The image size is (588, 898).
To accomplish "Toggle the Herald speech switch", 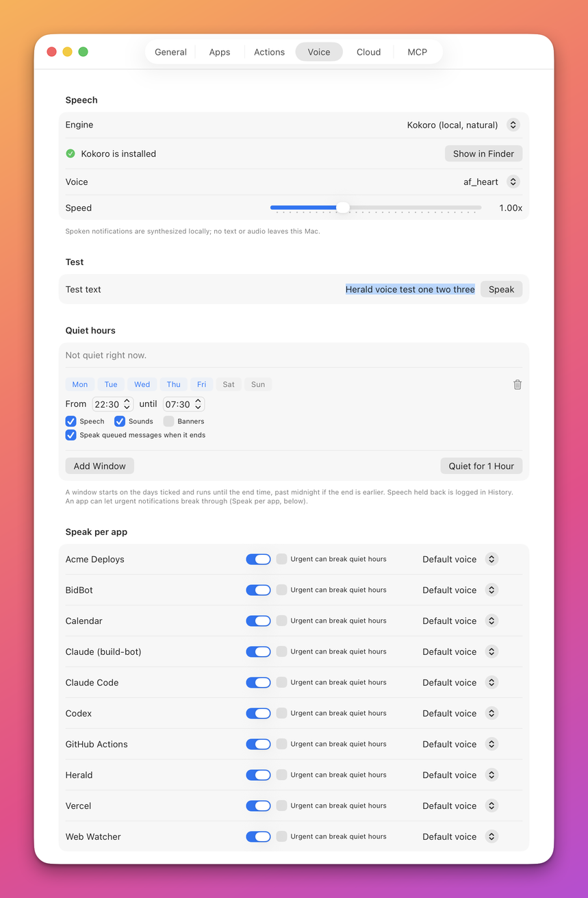I will click(x=259, y=775).
